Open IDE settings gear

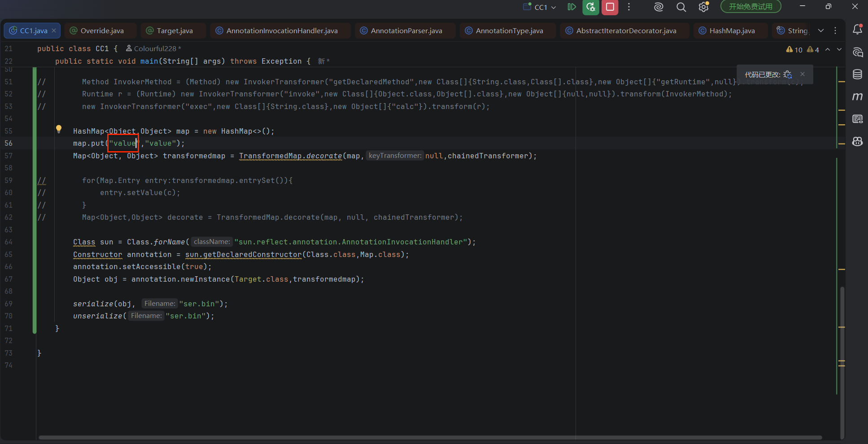tap(703, 7)
